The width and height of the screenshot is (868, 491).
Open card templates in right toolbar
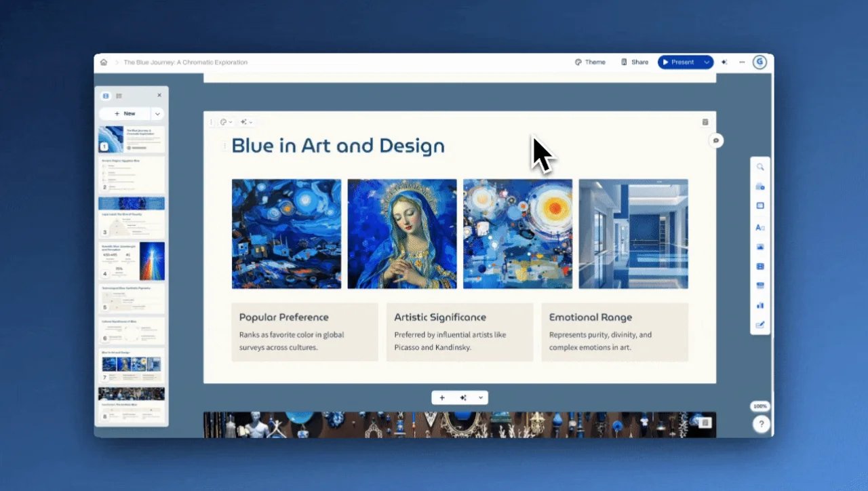(x=760, y=186)
